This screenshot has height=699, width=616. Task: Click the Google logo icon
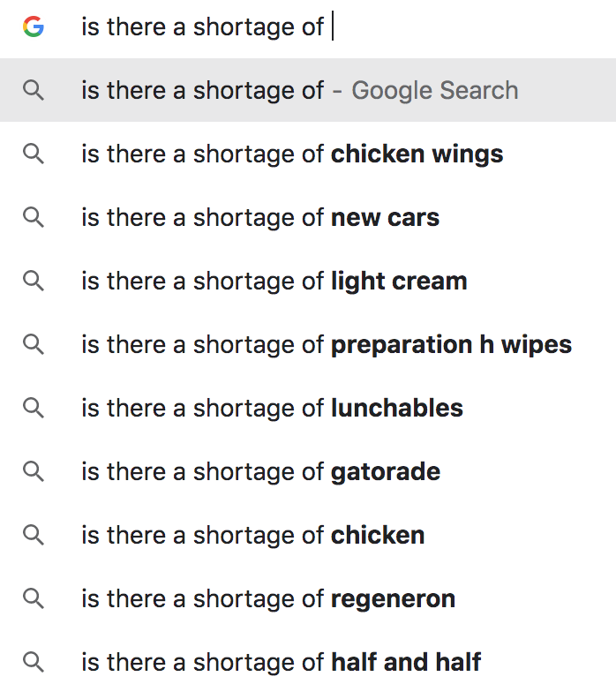click(x=34, y=27)
